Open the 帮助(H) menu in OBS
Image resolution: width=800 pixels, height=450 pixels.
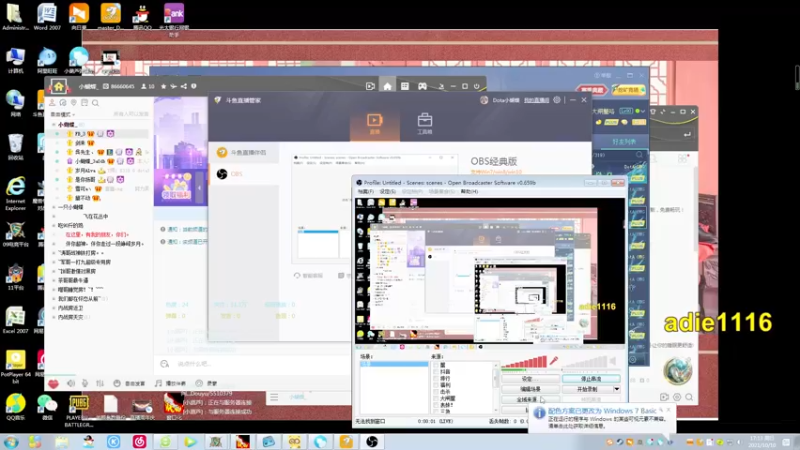coord(469,191)
